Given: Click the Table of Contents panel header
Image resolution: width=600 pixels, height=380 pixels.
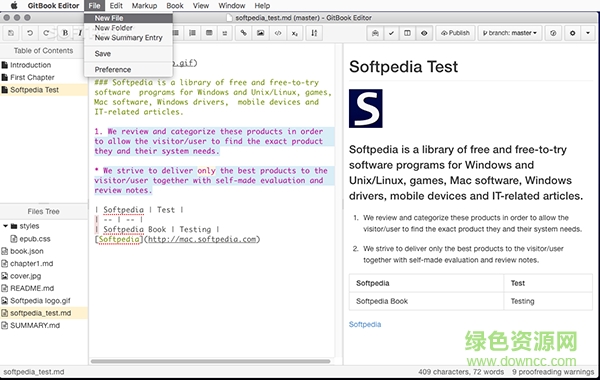Looking at the screenshot, I should pyautogui.click(x=43, y=51).
